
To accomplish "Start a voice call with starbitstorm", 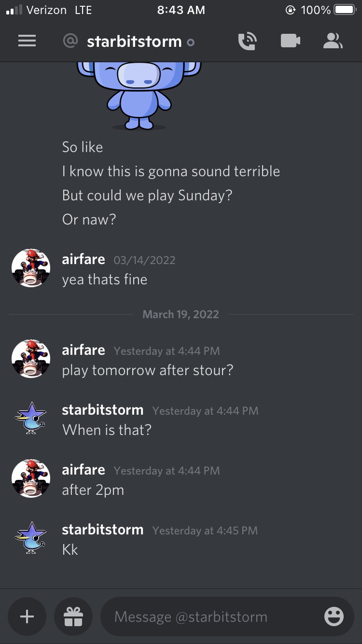I will [248, 42].
